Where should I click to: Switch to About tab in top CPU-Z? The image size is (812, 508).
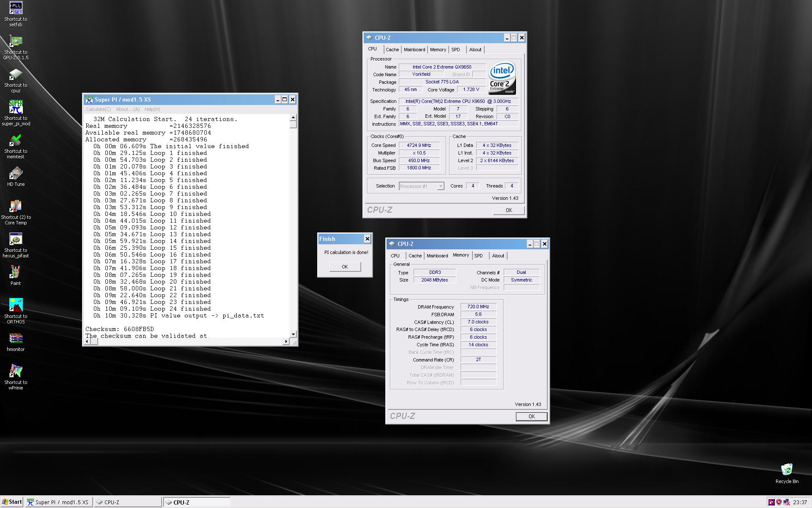click(x=475, y=50)
